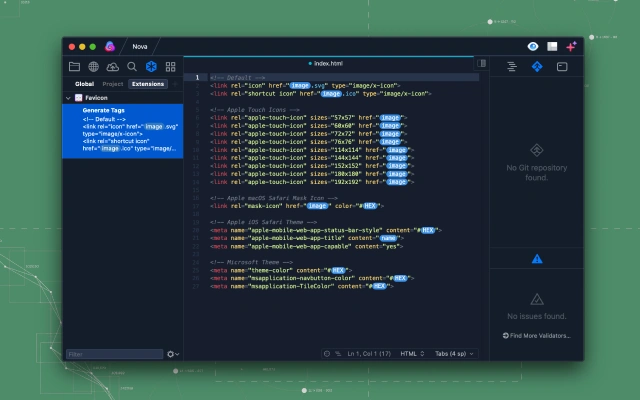Click the sizes="144x144" code line
This screenshot has height=400, width=640.
312,158
